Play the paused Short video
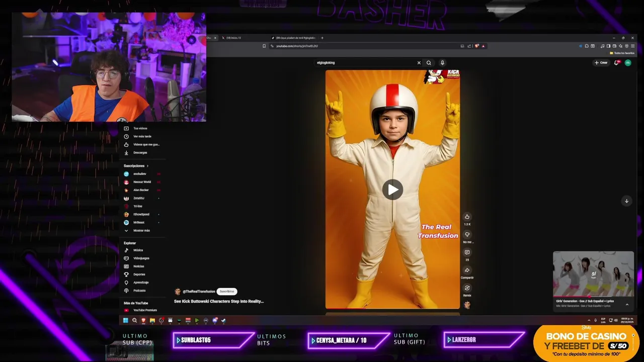 (392, 190)
